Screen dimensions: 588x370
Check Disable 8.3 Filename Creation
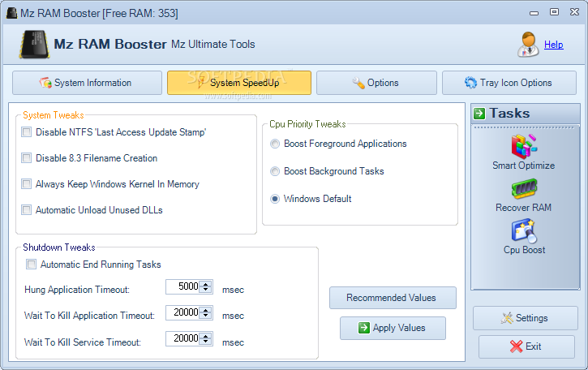(x=26, y=158)
